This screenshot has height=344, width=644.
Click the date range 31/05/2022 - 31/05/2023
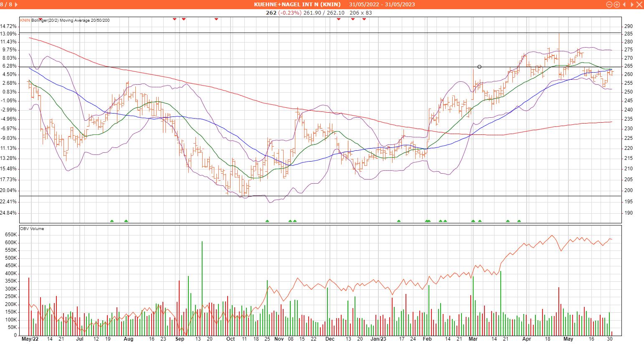[x=382, y=4]
